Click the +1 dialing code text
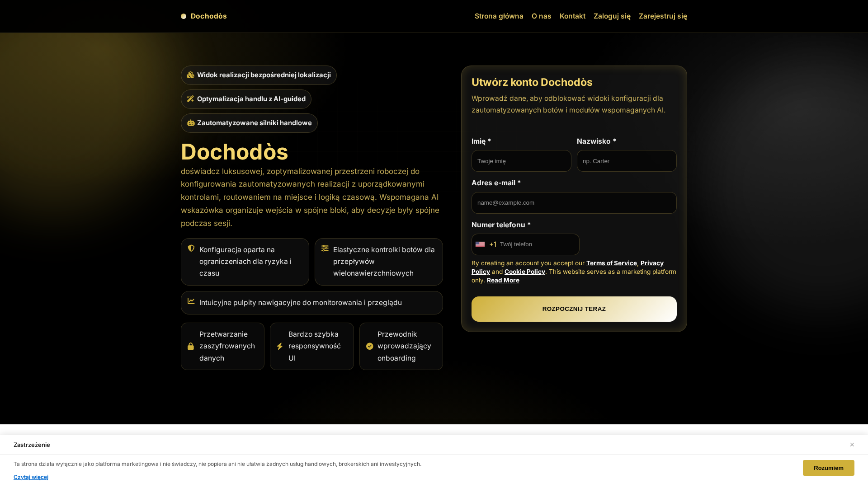The image size is (868, 488). pos(493,244)
